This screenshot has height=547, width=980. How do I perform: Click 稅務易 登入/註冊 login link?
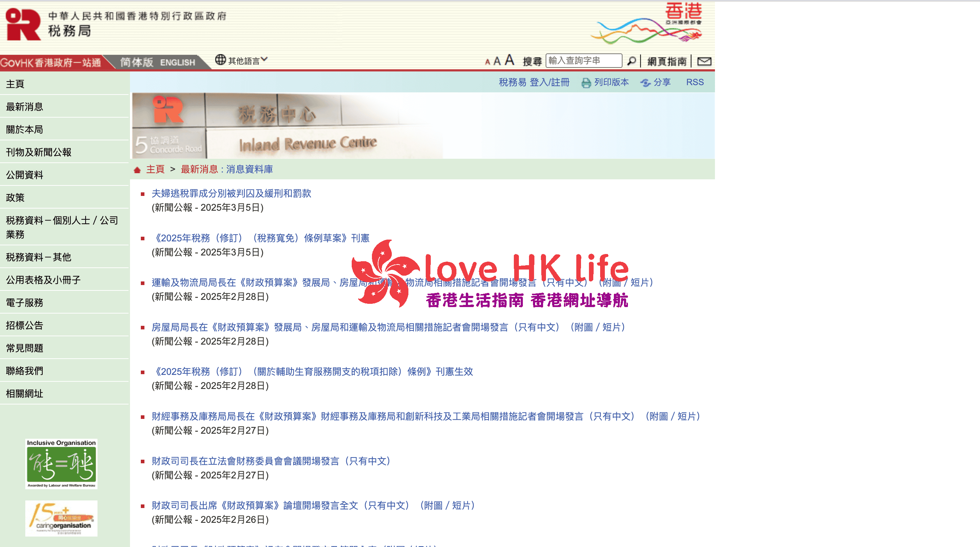(533, 83)
